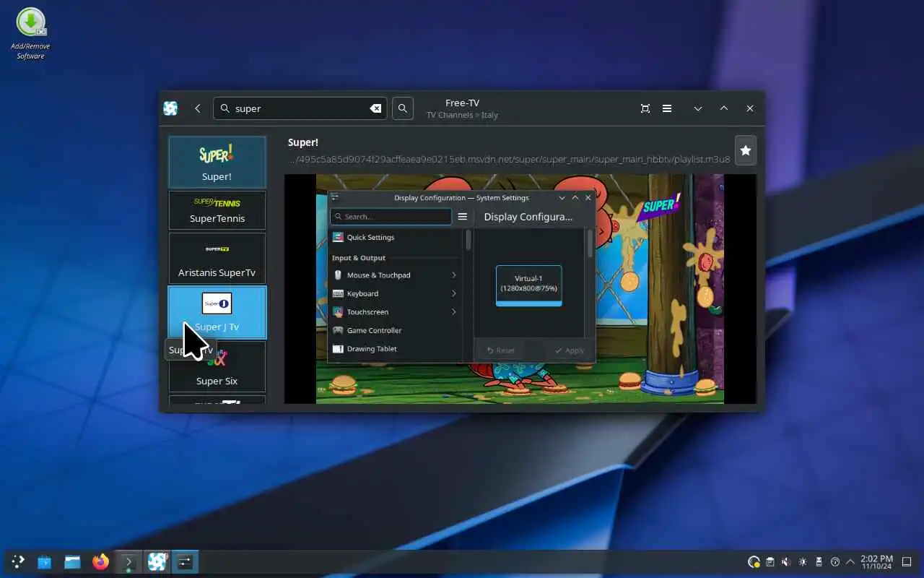Click the Hypnotix app logo icon
Screen dimensions: 924x578
click(170, 108)
